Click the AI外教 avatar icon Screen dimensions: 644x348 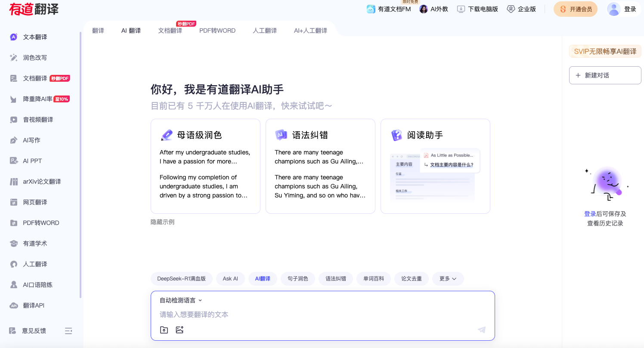point(424,9)
